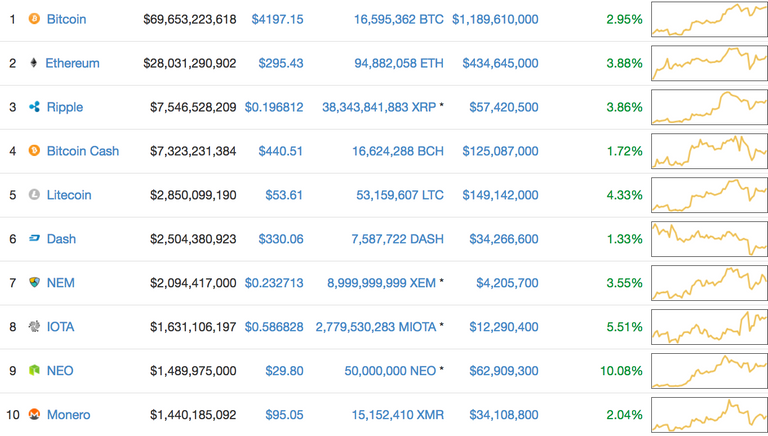Open the Ethereum price sparkline chart

click(x=709, y=63)
